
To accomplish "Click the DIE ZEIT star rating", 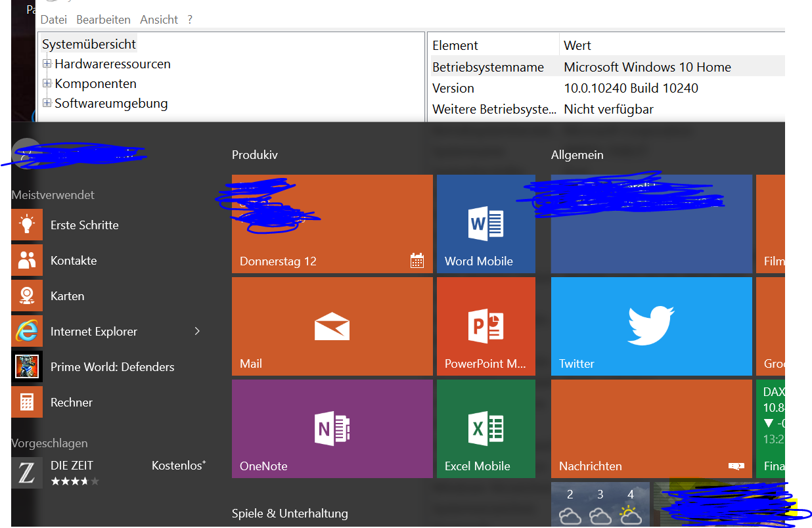I will 75,481.
